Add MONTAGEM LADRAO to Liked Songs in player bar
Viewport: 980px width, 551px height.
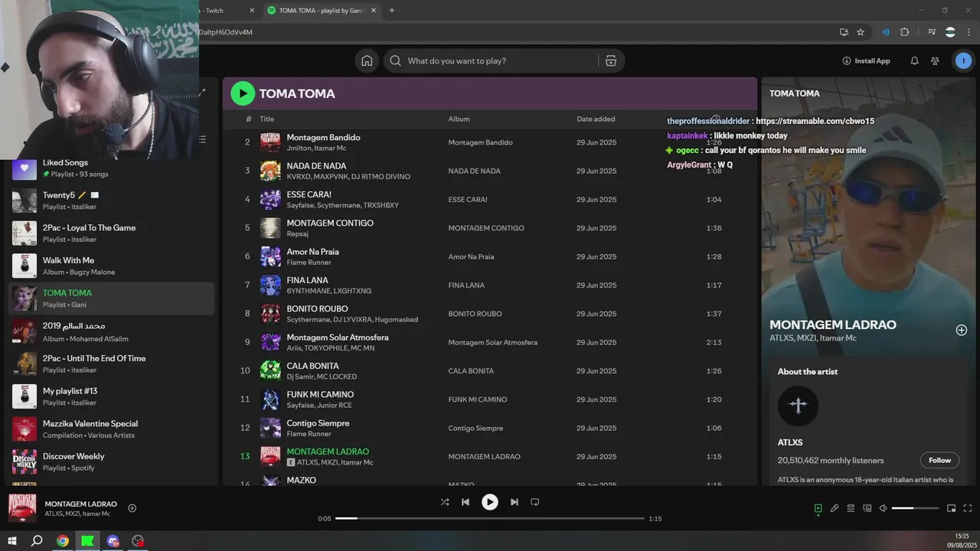(x=132, y=508)
